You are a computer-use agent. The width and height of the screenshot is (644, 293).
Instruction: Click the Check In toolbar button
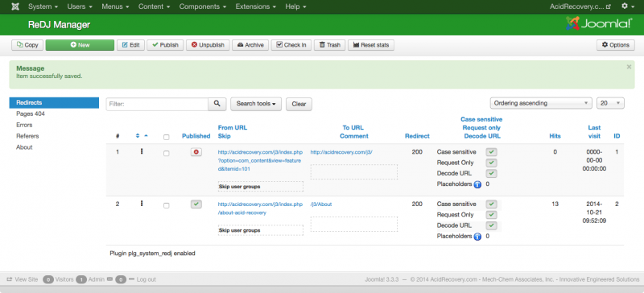pyautogui.click(x=291, y=45)
